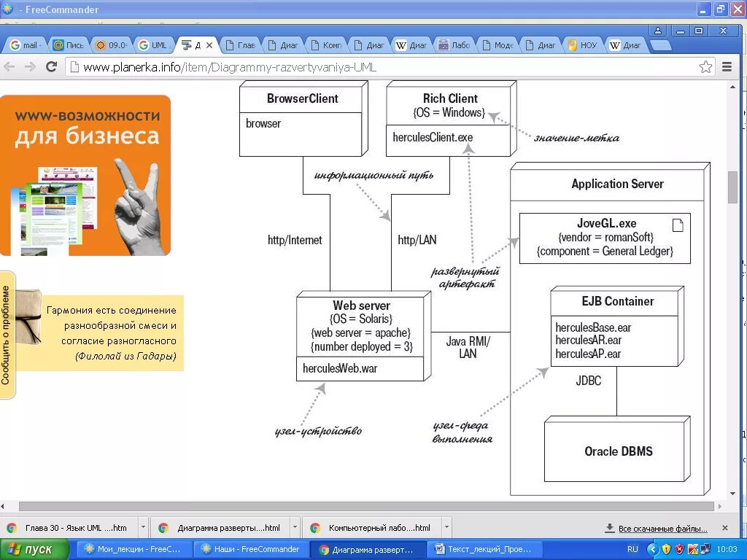747x560 pixels.
Task: Open Chrome hamburger menu
Action: tap(727, 66)
